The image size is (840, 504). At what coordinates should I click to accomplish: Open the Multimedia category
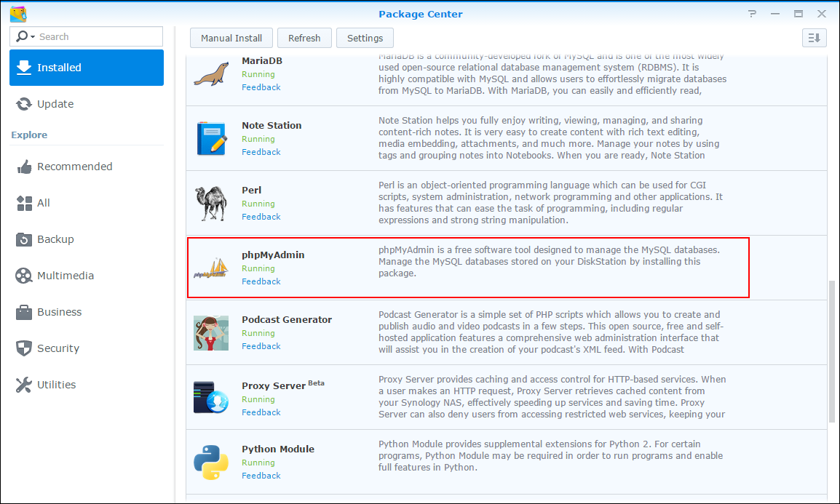coord(87,276)
